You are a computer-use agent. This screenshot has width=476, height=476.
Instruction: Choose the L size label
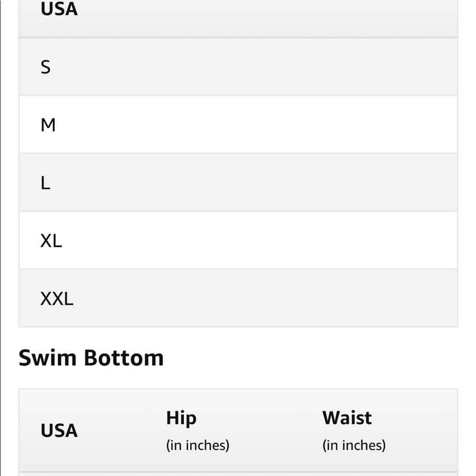point(45,183)
